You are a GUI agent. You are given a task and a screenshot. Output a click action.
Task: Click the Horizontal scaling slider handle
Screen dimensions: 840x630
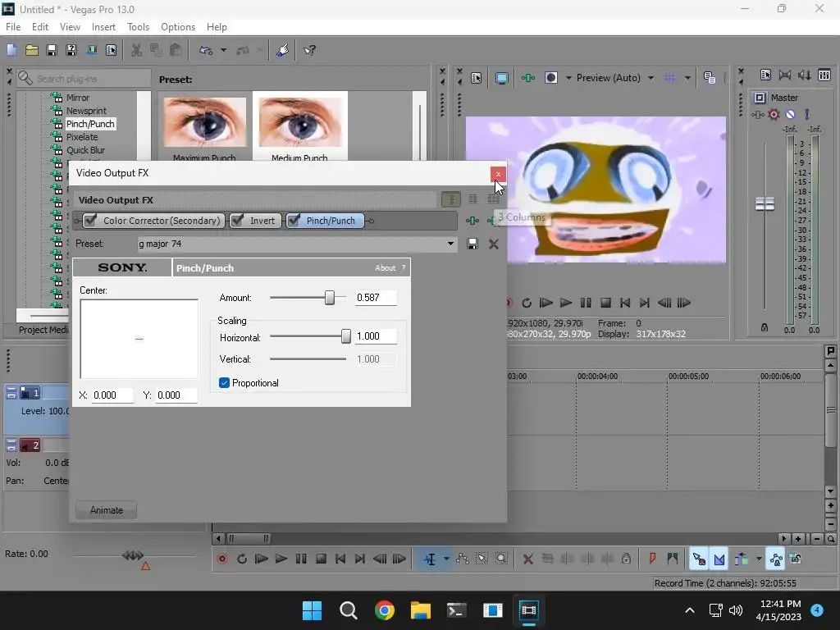[346, 336]
